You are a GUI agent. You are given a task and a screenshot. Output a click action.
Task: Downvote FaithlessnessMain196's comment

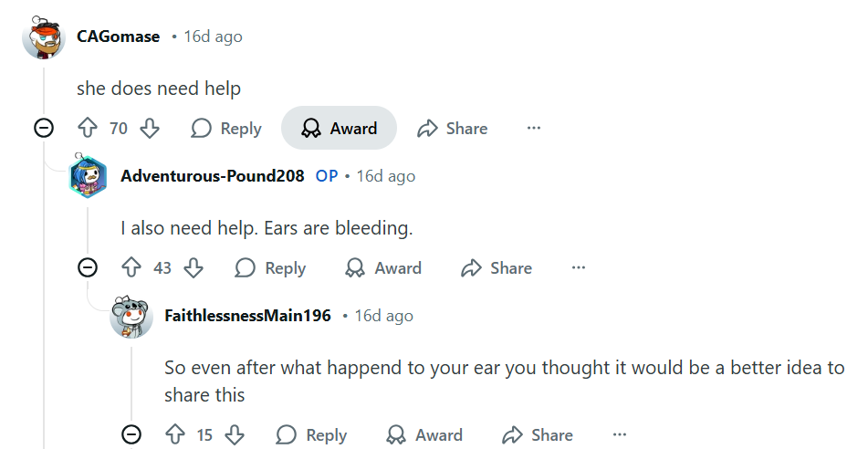point(235,435)
